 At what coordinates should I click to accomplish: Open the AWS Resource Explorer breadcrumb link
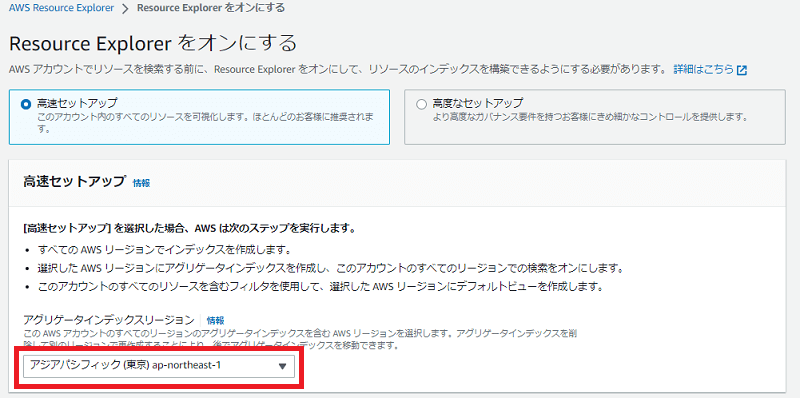(61, 8)
